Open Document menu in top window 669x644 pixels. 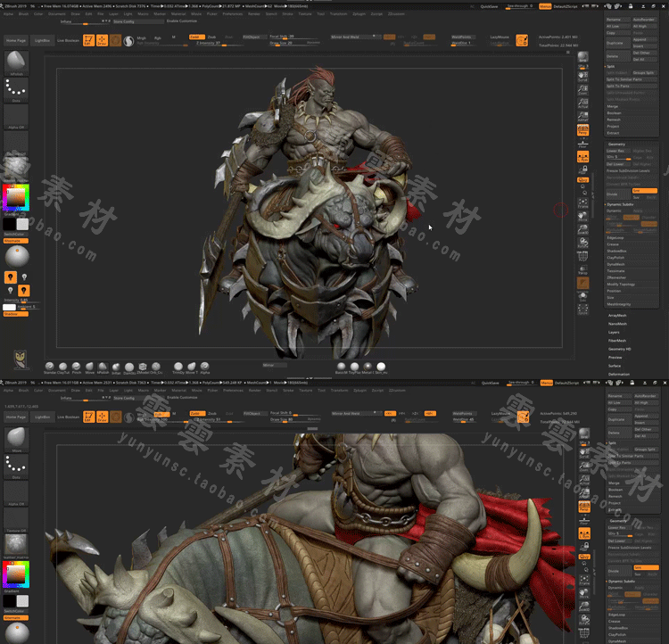pos(57,13)
